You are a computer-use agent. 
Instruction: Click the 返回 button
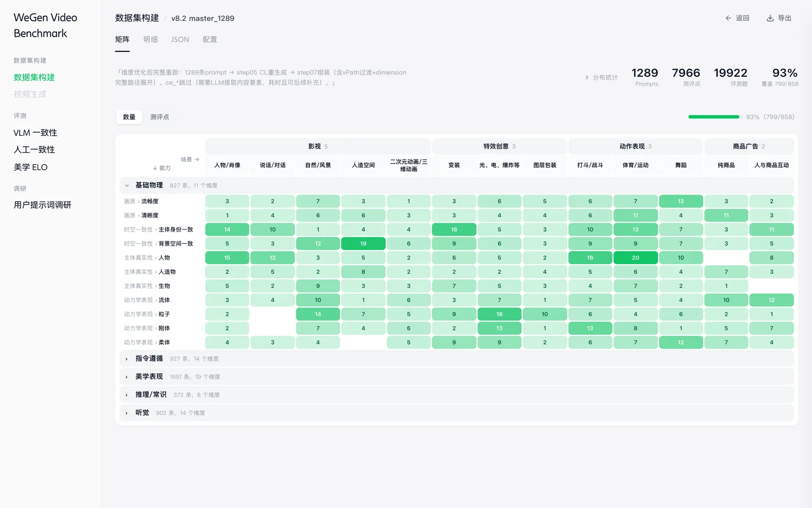pyautogui.click(x=737, y=18)
